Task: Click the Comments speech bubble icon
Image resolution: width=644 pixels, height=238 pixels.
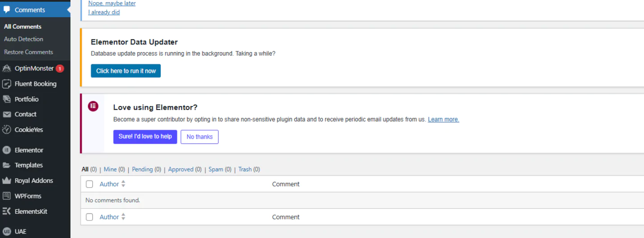Action: tap(7, 9)
